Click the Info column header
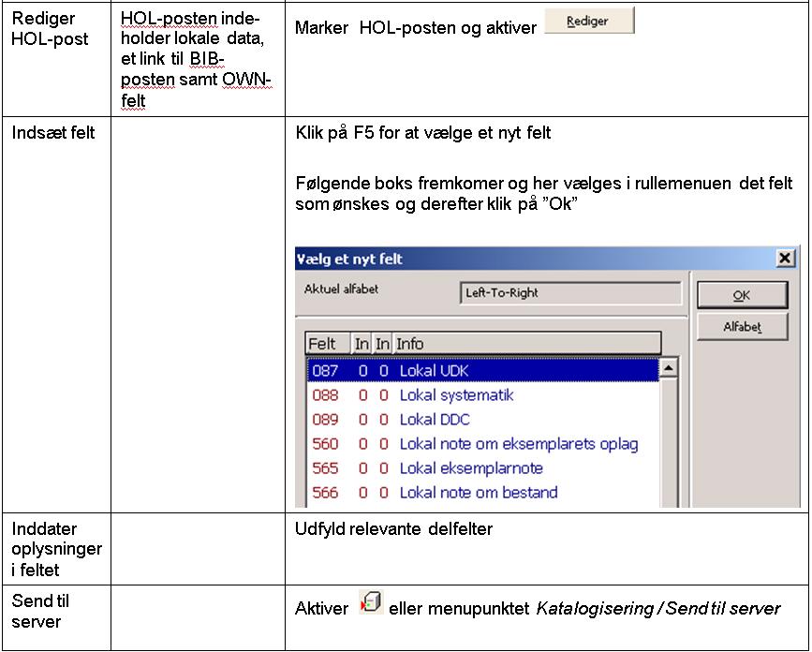 click(x=526, y=344)
